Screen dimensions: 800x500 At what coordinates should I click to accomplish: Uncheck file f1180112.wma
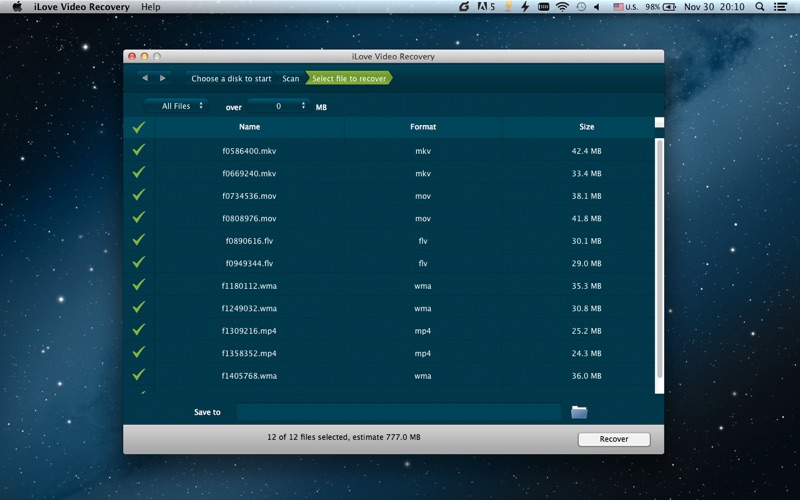[x=139, y=285]
